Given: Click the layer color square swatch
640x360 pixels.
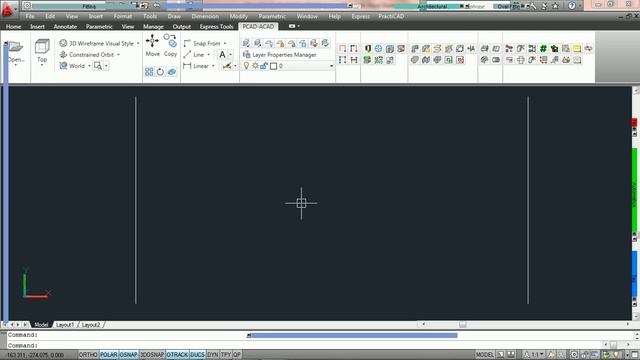Looking at the screenshot, I should [x=273, y=66].
